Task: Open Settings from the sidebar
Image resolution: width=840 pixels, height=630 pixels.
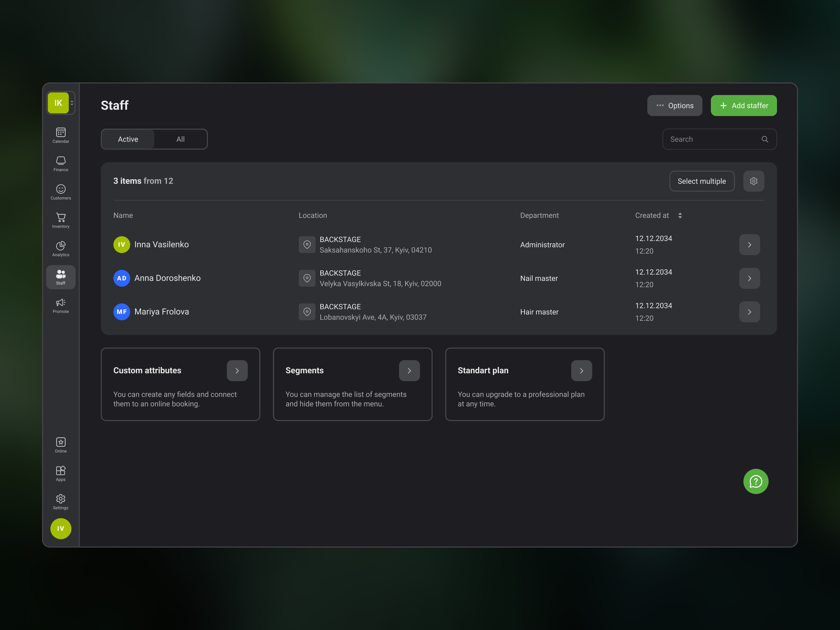Action: 60,501
